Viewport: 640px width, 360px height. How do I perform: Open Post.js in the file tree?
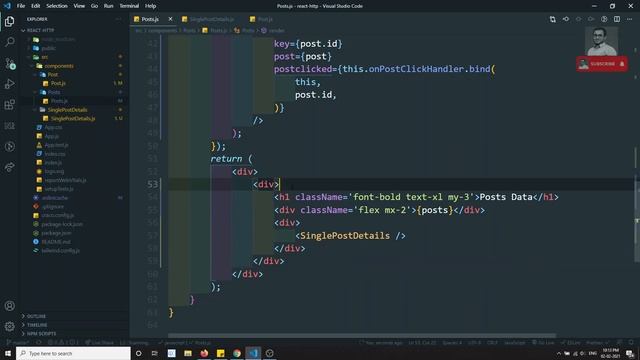58,83
